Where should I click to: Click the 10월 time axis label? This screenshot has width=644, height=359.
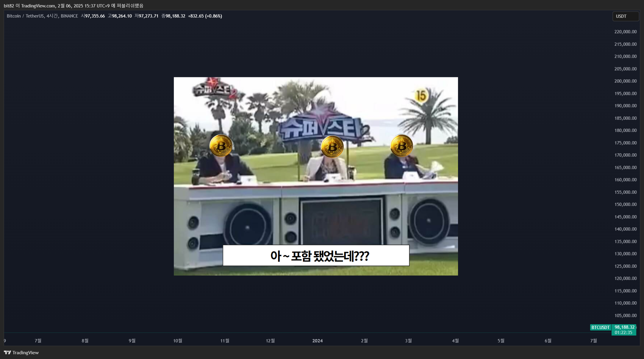tap(178, 341)
